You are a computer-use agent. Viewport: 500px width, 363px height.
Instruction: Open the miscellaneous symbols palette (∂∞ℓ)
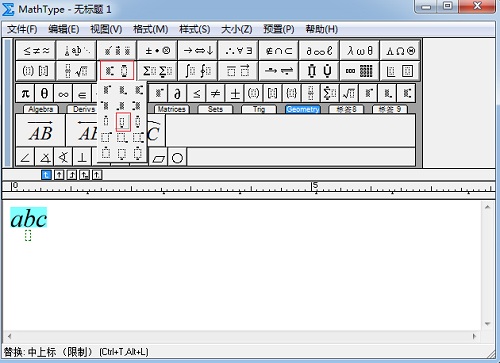click(x=319, y=51)
